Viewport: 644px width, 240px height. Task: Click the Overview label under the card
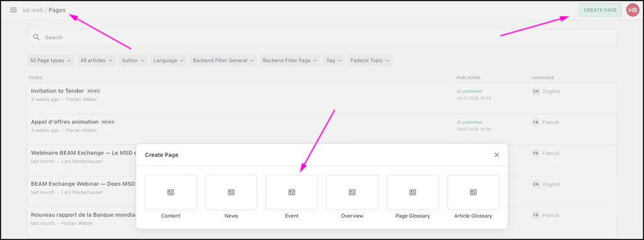(352, 215)
